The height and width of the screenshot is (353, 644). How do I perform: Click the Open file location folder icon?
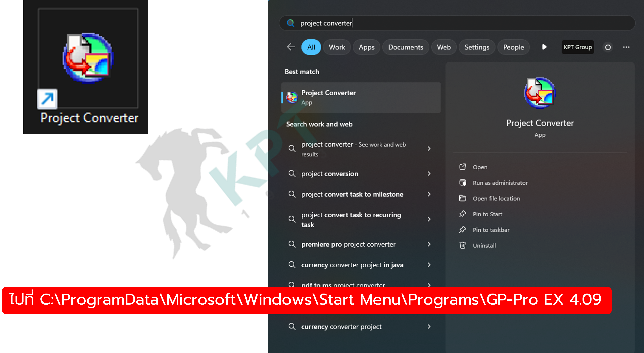[x=463, y=198]
